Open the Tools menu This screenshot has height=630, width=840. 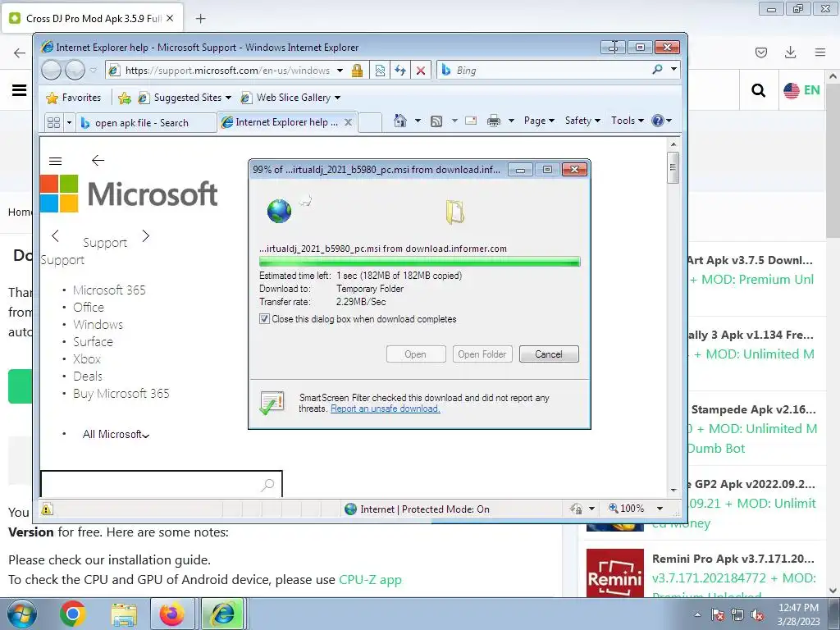click(628, 121)
